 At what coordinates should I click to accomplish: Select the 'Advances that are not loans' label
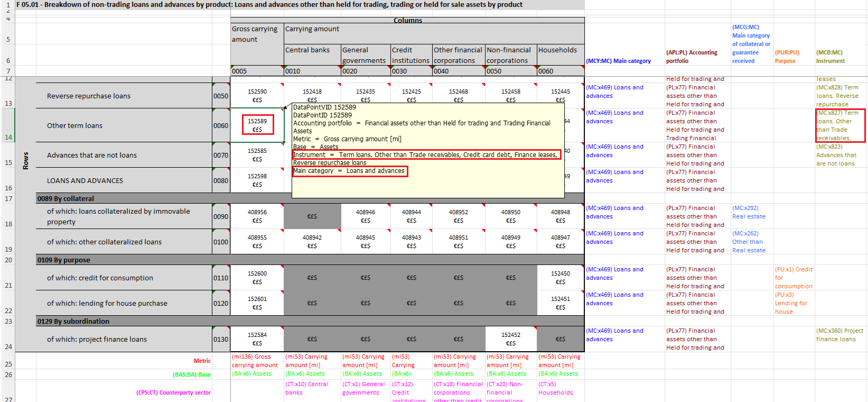pyautogui.click(x=124, y=155)
